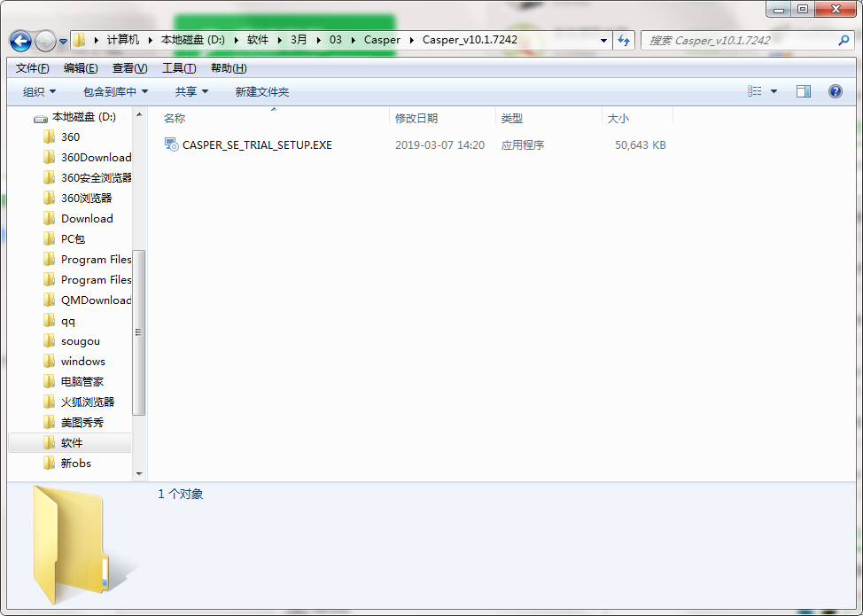Click the navigation pane scrollbar thumb
This screenshot has width=863, height=616.
pyautogui.click(x=139, y=332)
